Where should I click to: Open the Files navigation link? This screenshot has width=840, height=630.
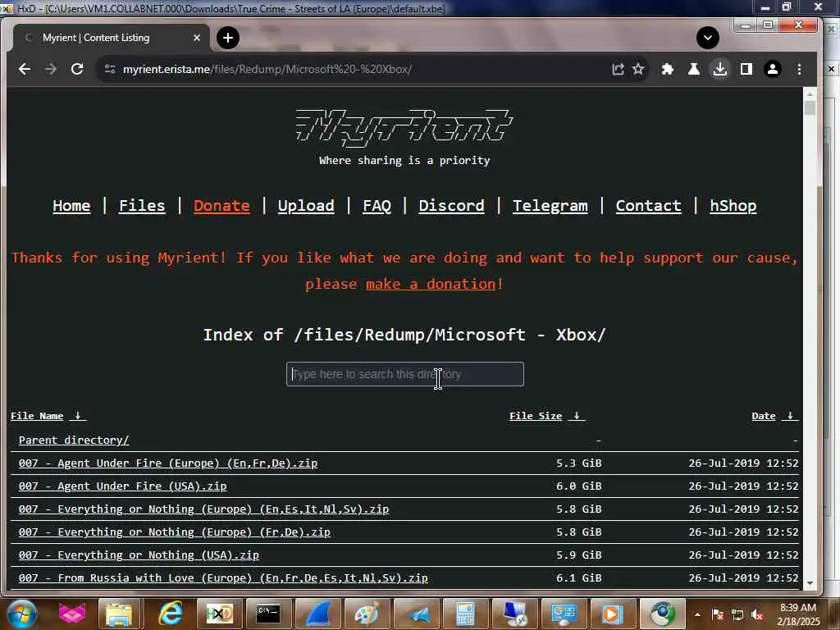pos(142,206)
